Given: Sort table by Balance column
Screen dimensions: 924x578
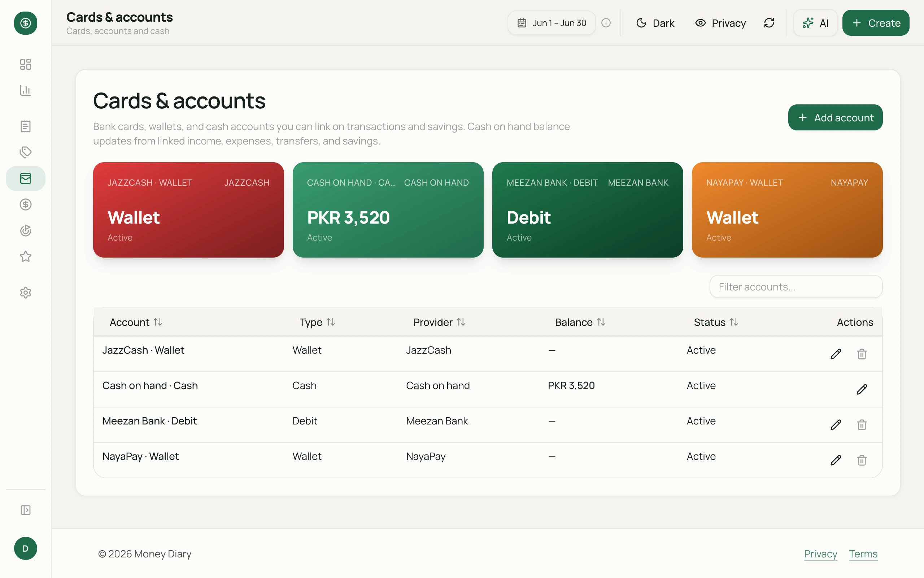Looking at the screenshot, I should coord(580,322).
